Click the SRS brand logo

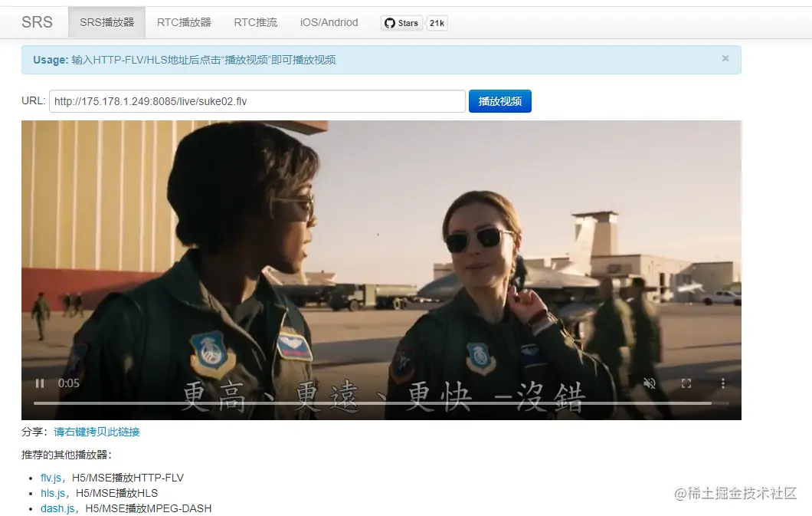coord(37,22)
